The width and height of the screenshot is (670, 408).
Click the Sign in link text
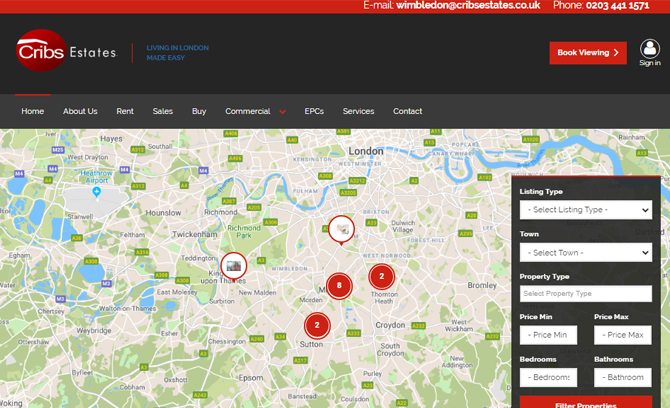click(x=649, y=63)
